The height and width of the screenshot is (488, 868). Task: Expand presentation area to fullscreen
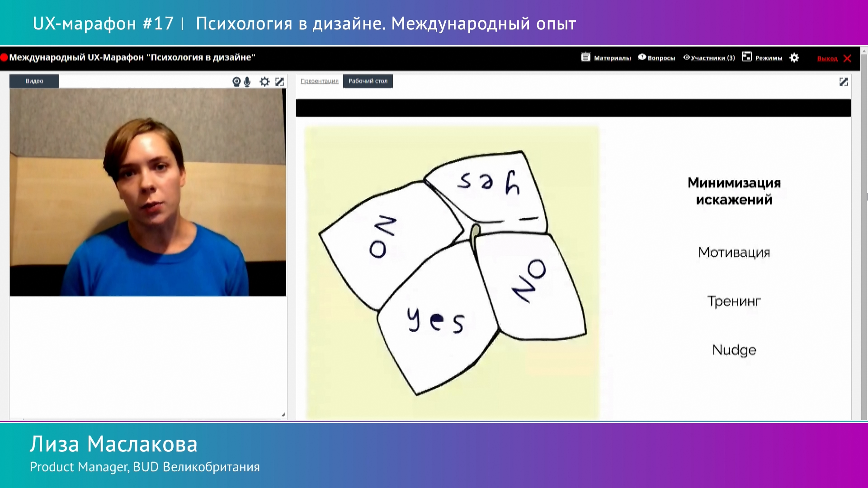pyautogui.click(x=844, y=82)
